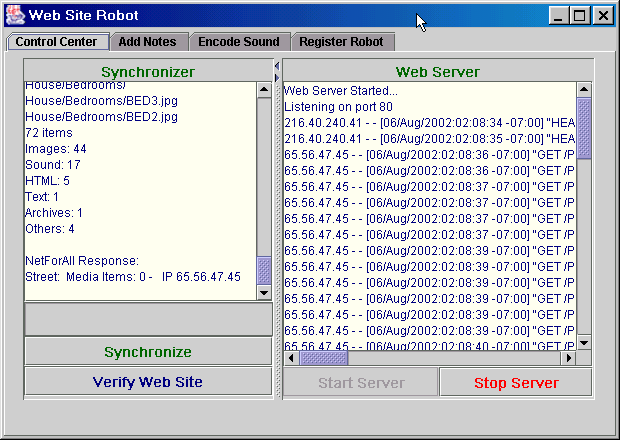Open the Control Center tab
The image size is (620, 440).
58,42
